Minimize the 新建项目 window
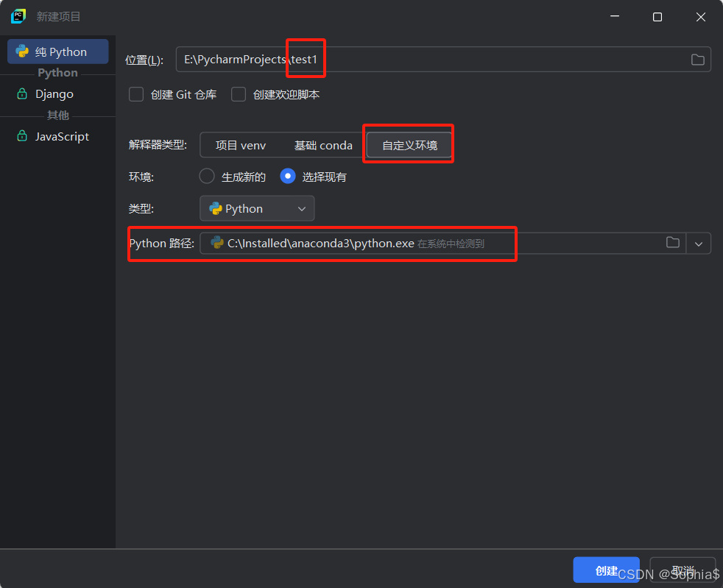This screenshot has width=723, height=588. 615,17
